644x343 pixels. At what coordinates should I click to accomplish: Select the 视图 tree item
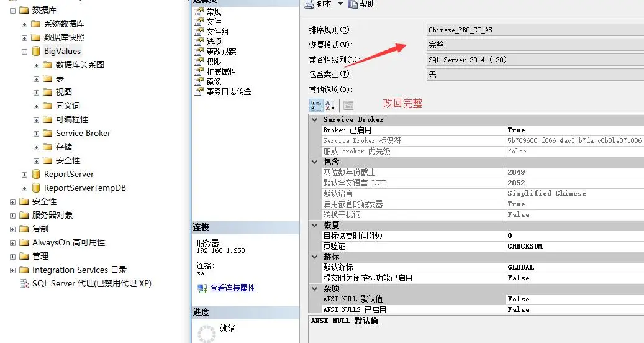(x=64, y=93)
